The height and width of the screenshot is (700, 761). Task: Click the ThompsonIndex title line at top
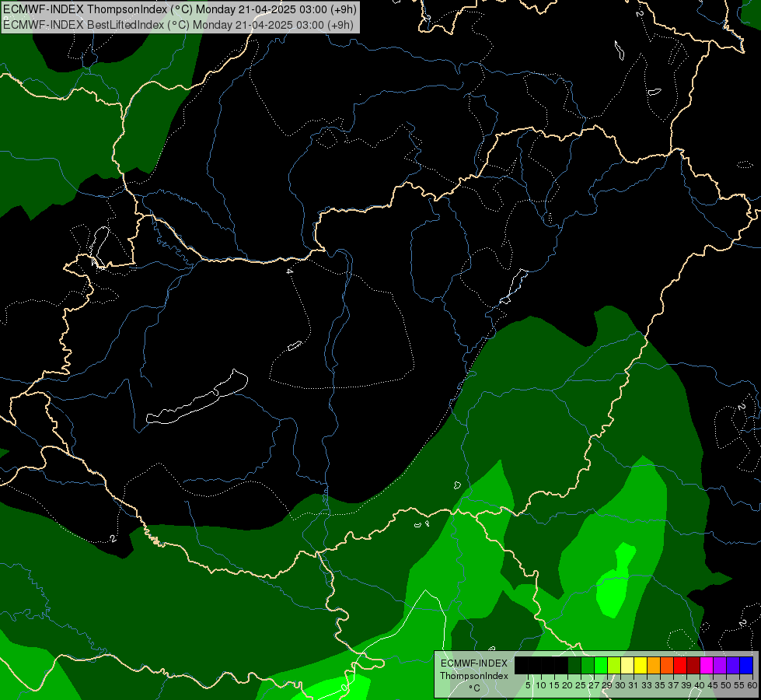coord(180,9)
